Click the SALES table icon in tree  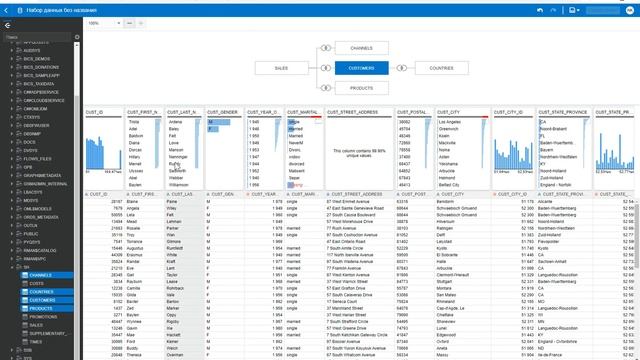coord(25,325)
